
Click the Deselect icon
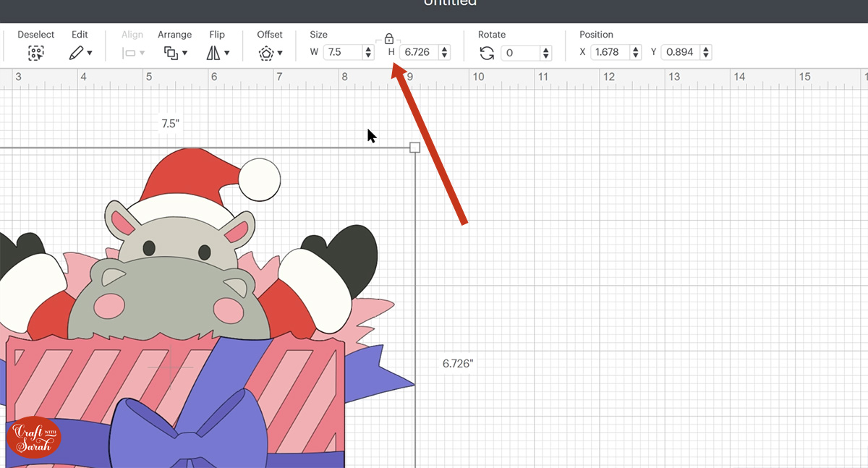pos(35,53)
